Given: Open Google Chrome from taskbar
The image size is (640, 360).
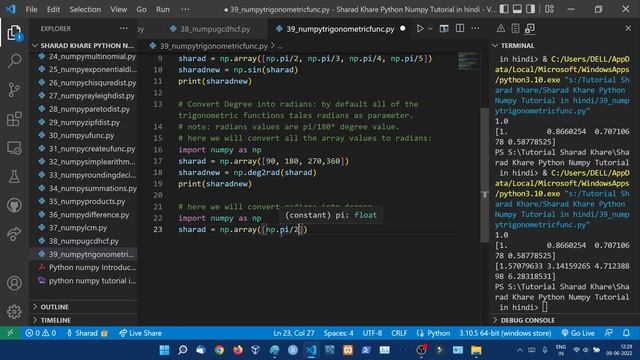Looking at the screenshot, I should point(219,350).
